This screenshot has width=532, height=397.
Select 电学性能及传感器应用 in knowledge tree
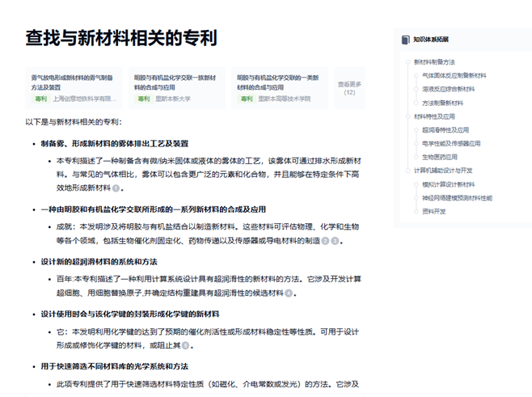(x=450, y=143)
